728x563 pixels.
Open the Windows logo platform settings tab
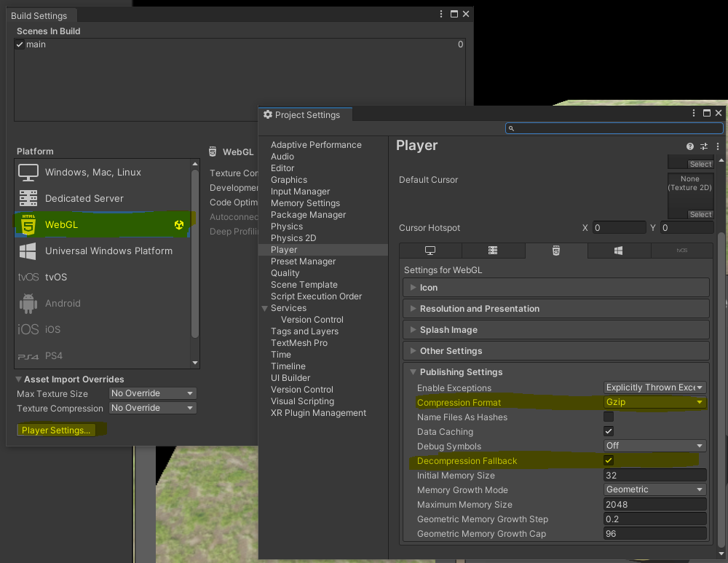tap(618, 251)
